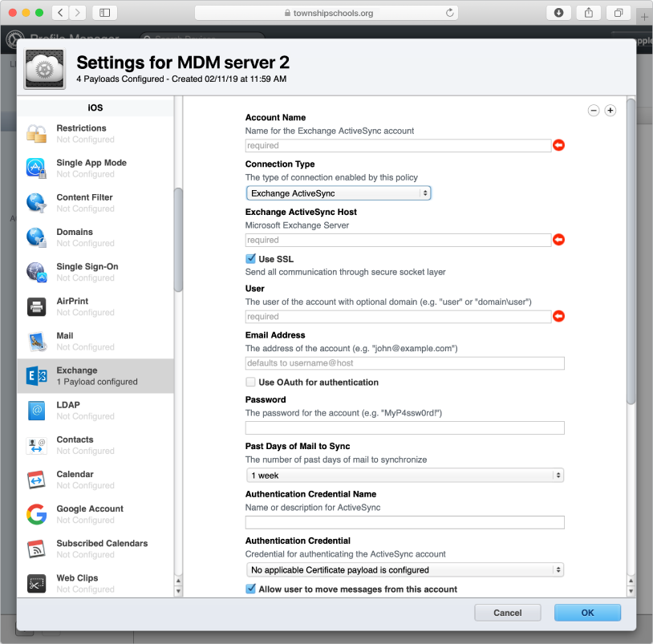
Task: Select the Web Clips payload icon
Action: pos(36,582)
